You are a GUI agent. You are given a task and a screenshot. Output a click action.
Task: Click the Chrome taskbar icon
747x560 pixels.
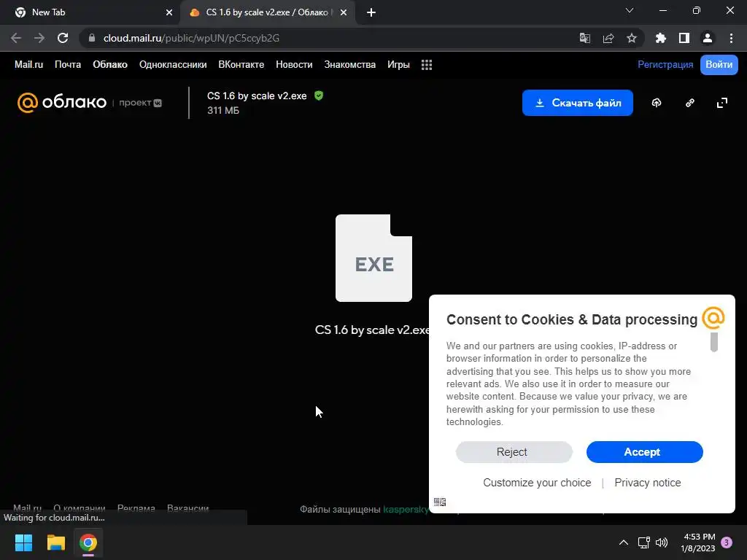[88, 542]
